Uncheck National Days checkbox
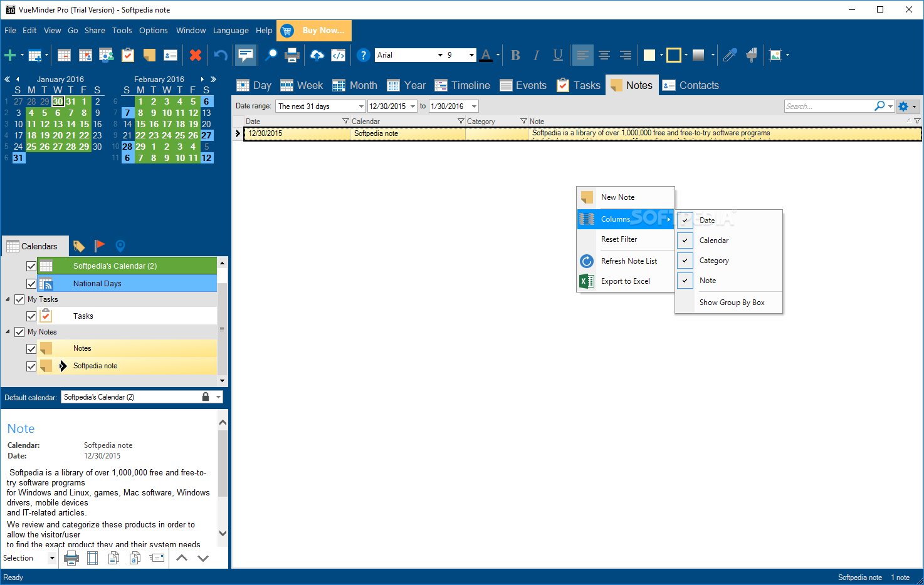Image resolution: width=924 pixels, height=585 pixels. 31,284
